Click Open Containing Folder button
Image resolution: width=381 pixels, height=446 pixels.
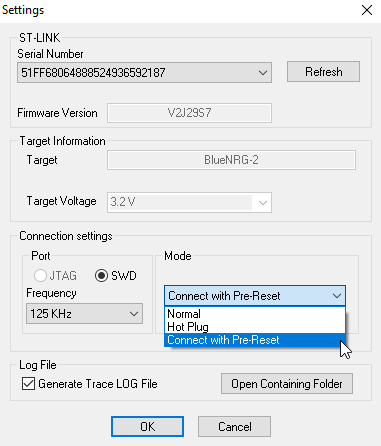pyautogui.click(x=287, y=384)
